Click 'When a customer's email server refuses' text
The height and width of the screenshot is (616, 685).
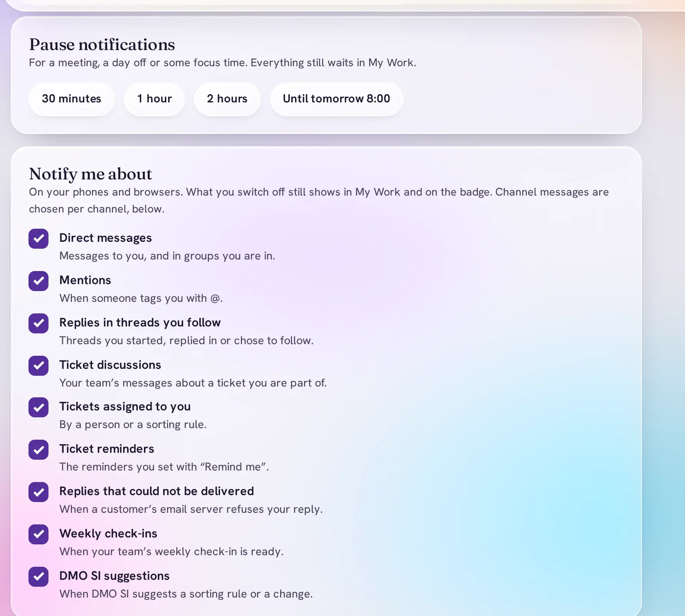(191, 509)
